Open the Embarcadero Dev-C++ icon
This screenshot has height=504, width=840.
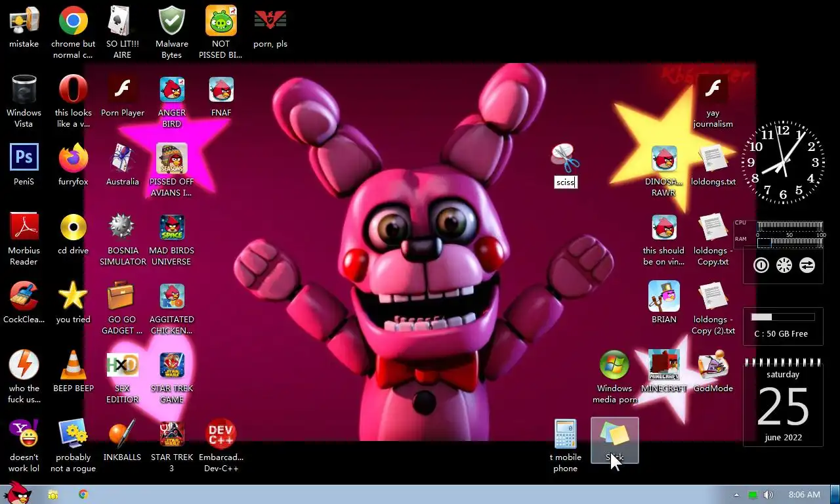pos(221,434)
